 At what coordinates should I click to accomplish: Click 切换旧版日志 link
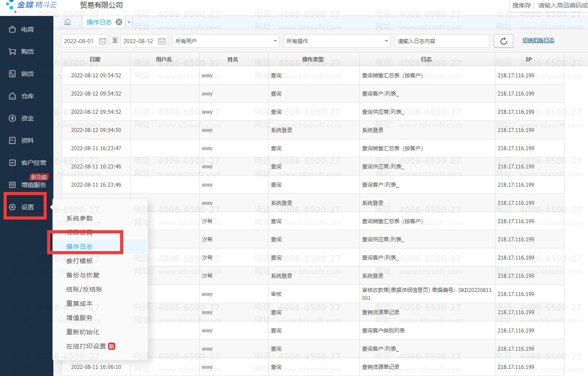click(x=538, y=40)
